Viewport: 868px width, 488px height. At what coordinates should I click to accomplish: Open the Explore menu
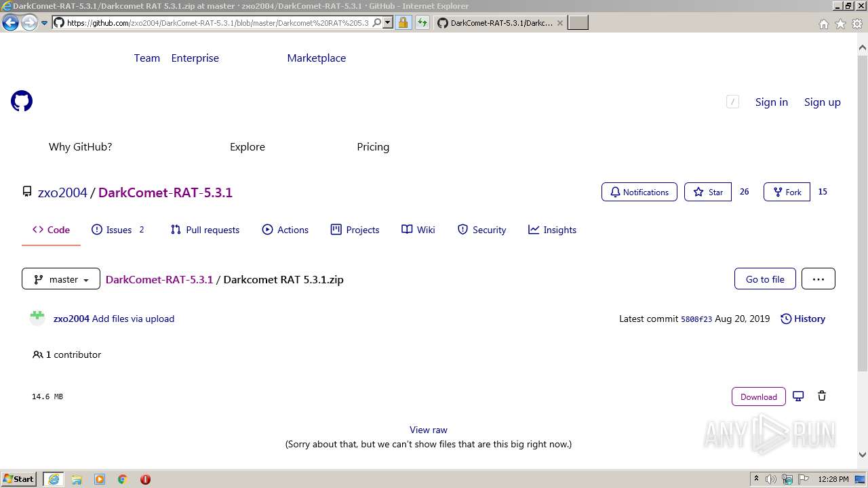(x=248, y=146)
